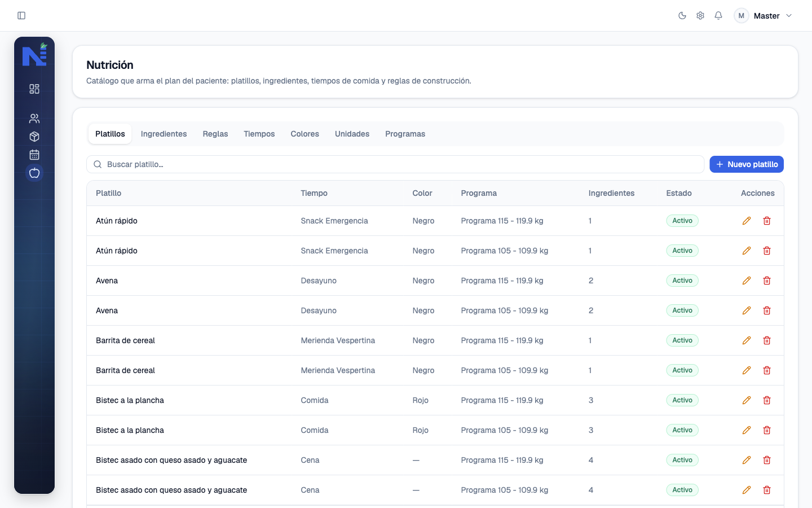Open calendar icon in sidebar

pyautogui.click(x=34, y=155)
